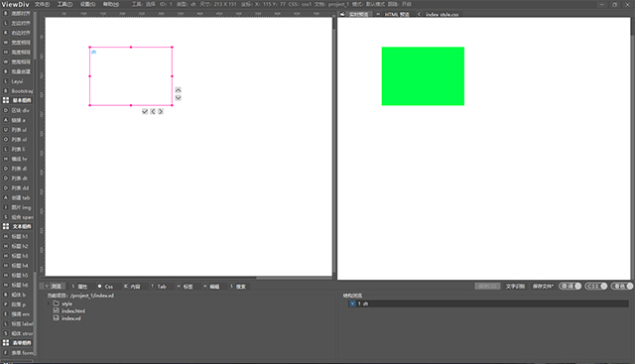This screenshot has width=635, height=364.
Task: Click the down chevron beside selected element
Action: (x=178, y=97)
